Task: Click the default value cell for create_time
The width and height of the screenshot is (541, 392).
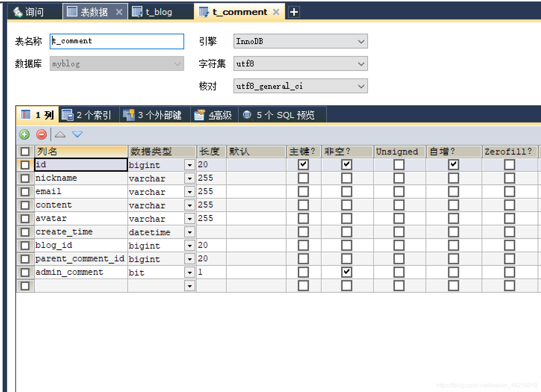Action: pos(256,232)
